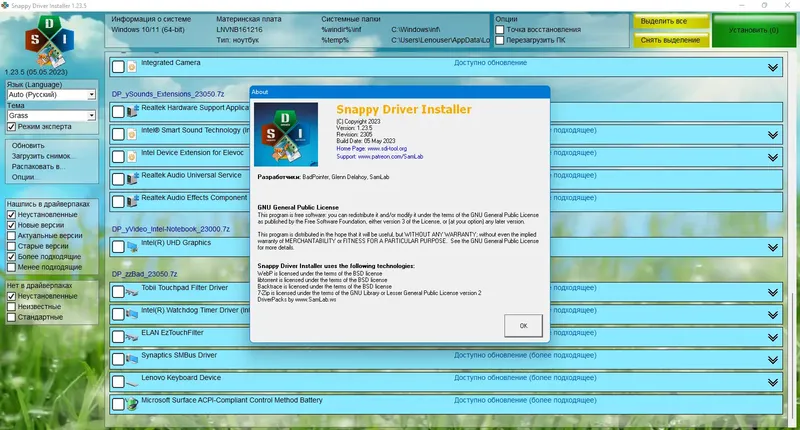Image resolution: width=800 pixels, height=430 pixels.
Task: Expand the Integrated Camera driver row
Action: [773, 67]
